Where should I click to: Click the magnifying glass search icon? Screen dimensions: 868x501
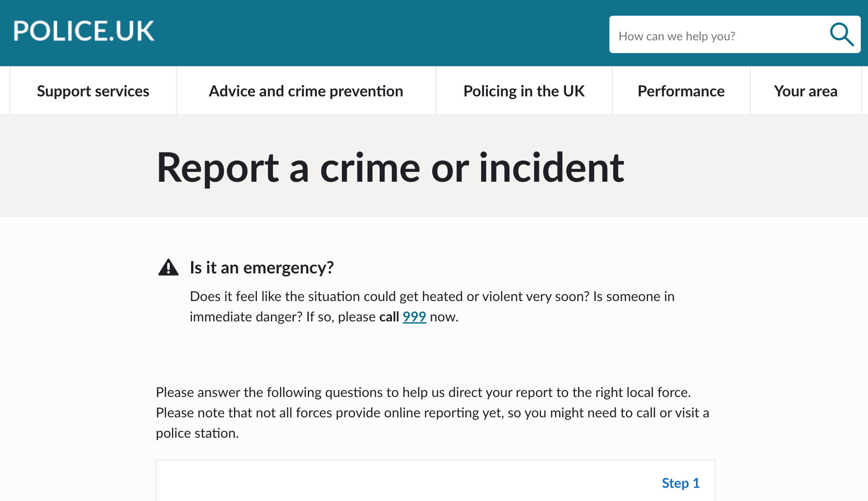point(842,34)
